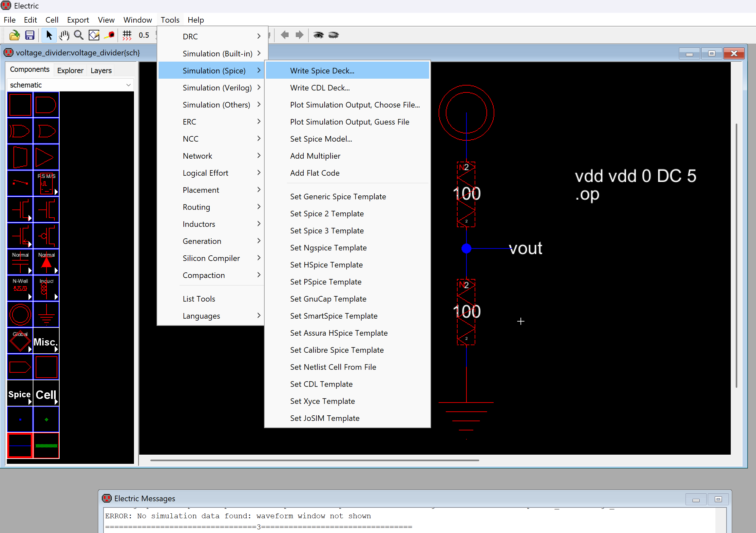Open the File menu
This screenshot has width=756, height=533.
9,20
